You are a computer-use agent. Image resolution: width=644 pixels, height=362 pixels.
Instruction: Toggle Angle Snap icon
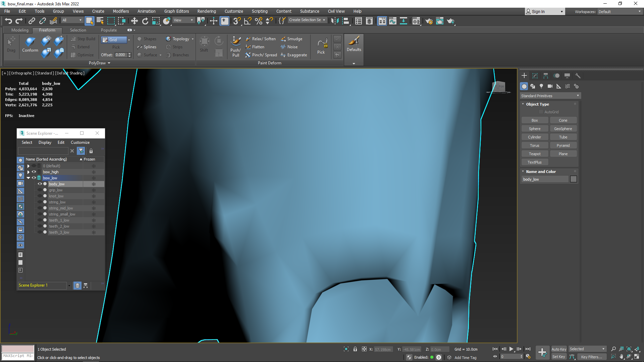[248, 21]
